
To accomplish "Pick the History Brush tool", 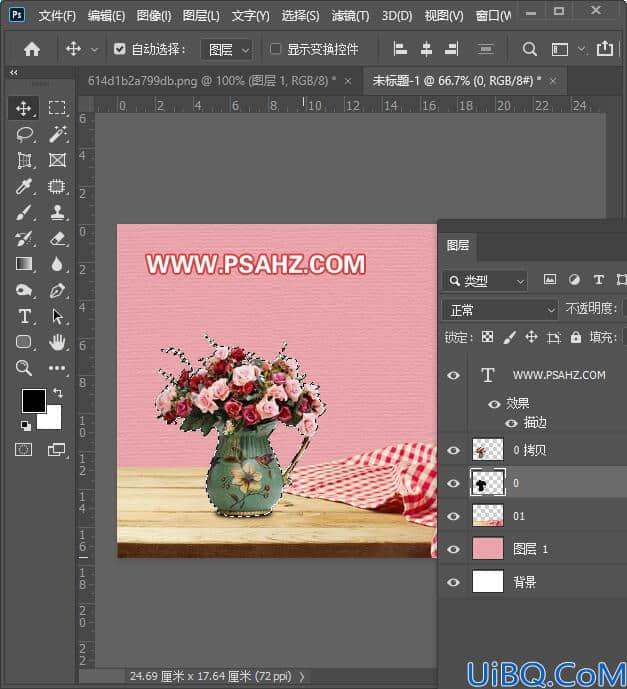I will pyautogui.click(x=23, y=239).
